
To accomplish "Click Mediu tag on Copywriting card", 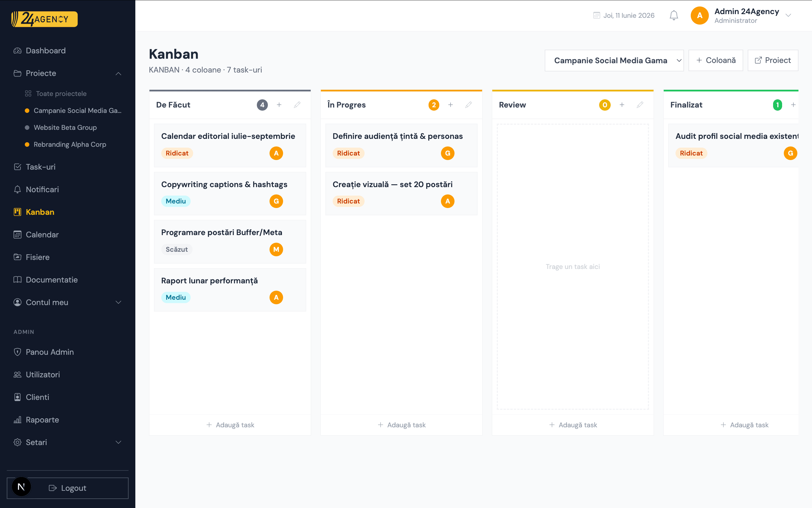I will (x=176, y=201).
